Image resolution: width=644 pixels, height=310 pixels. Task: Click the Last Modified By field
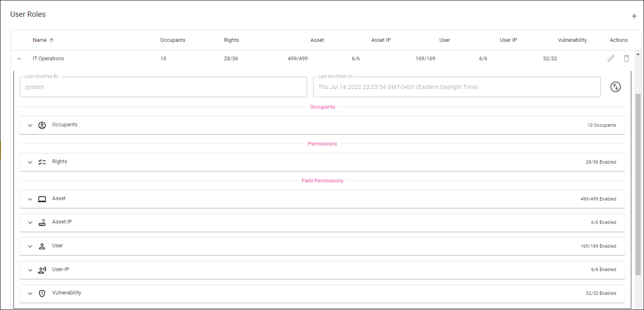[x=163, y=87]
